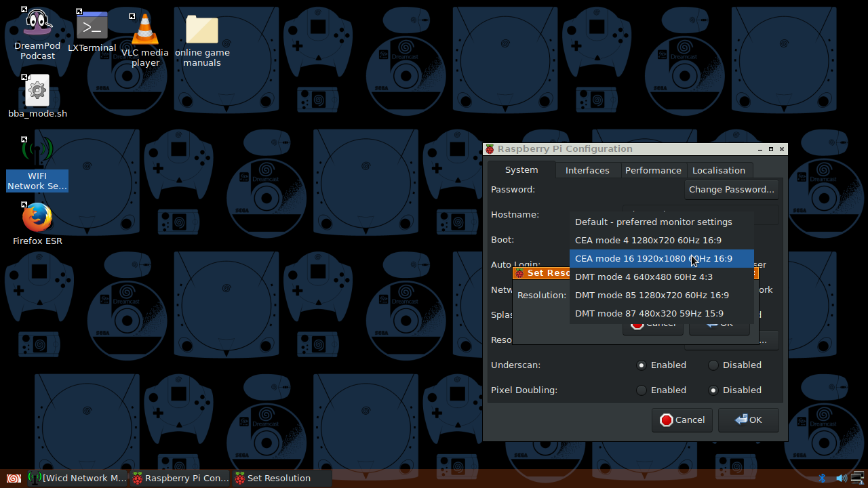Confirm Raspberry Pi Configuration with OK
Image resolution: width=868 pixels, height=488 pixels.
(749, 420)
